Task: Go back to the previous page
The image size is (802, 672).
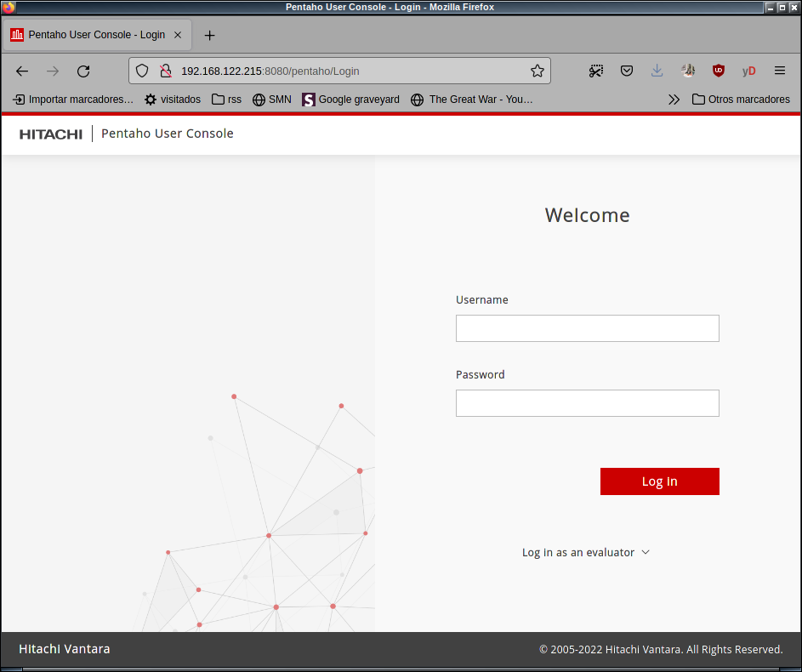Action: (x=22, y=71)
